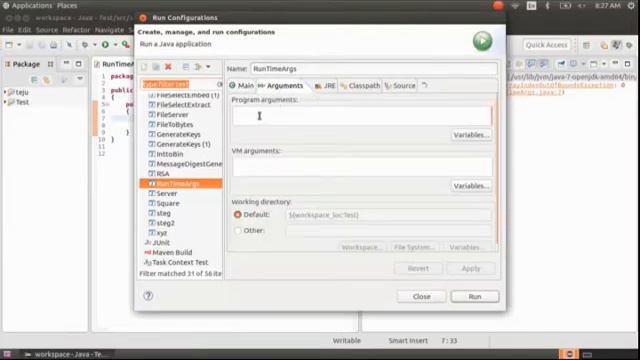640x360 pixels.
Task: Click Collapse All icon in configurations toolbar
Action: click(186, 67)
